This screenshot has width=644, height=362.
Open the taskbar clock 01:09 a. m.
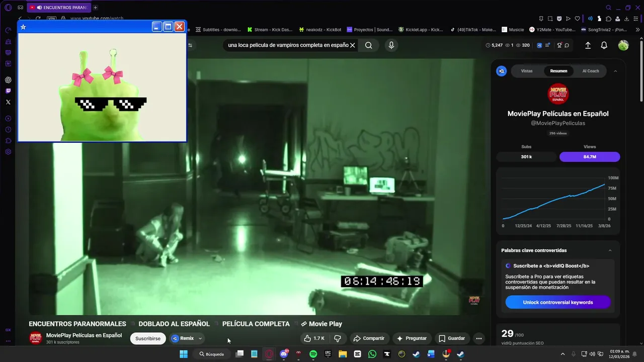tap(619, 354)
